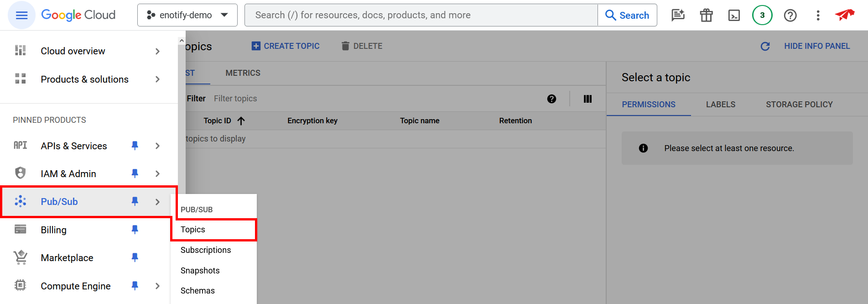Screen dimensions: 868x304
Task: Open the Cloud Shell terminal icon
Action: click(734, 16)
